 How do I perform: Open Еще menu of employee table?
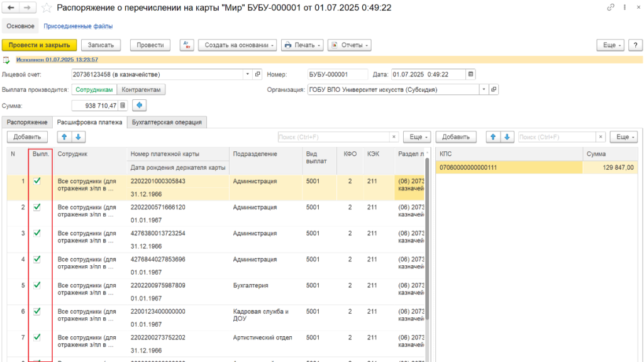point(418,137)
